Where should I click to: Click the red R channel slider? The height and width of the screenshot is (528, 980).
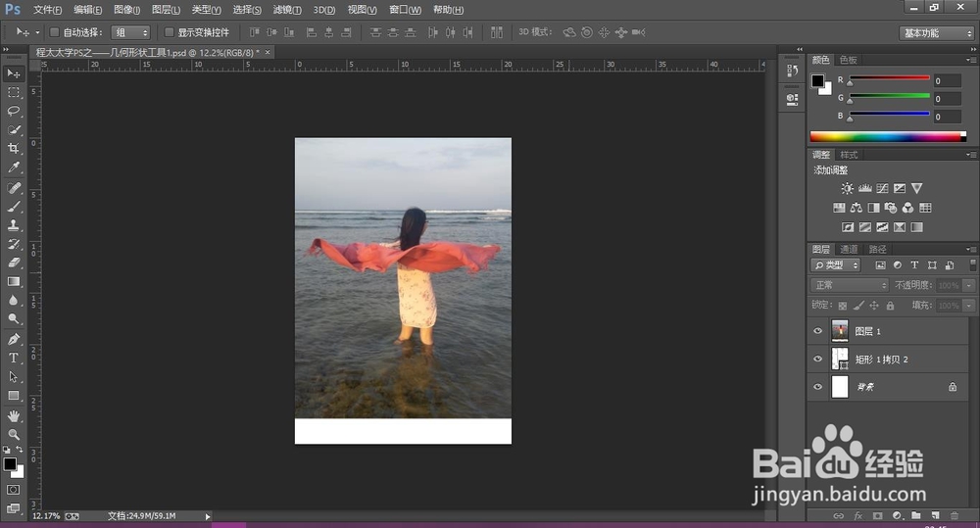890,78
